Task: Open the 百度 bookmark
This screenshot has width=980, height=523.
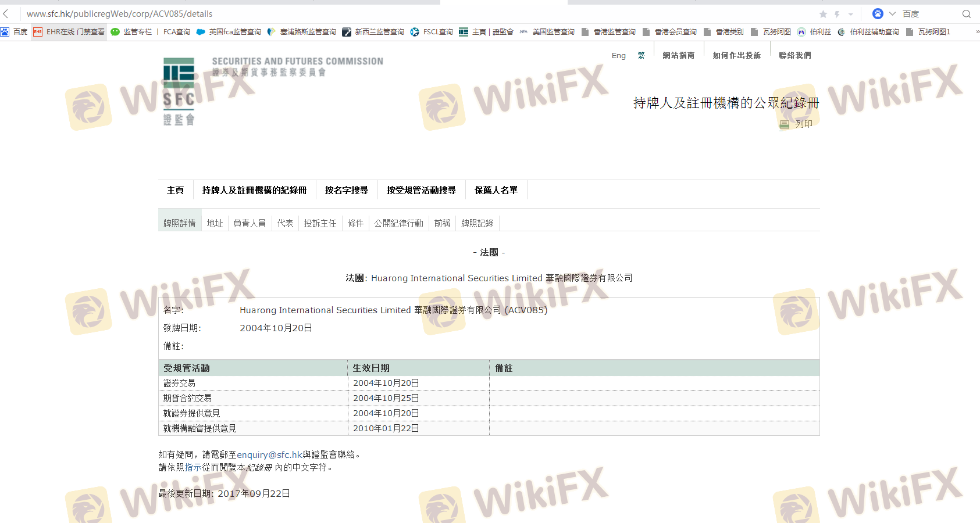Action: pos(14,32)
